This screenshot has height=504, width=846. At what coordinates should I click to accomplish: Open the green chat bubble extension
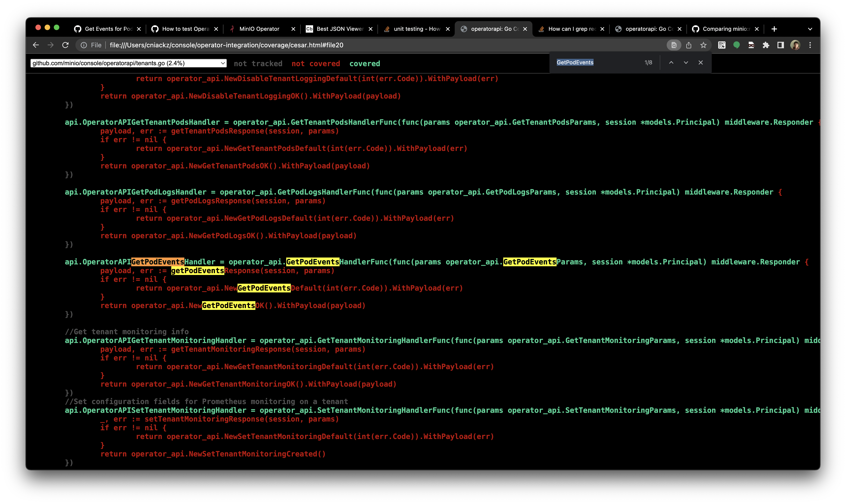736,45
